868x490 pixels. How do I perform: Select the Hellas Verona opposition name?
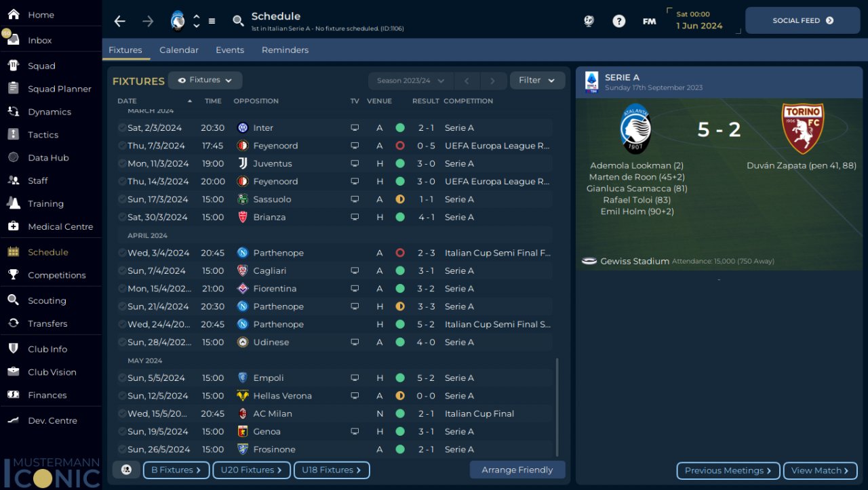[283, 396]
